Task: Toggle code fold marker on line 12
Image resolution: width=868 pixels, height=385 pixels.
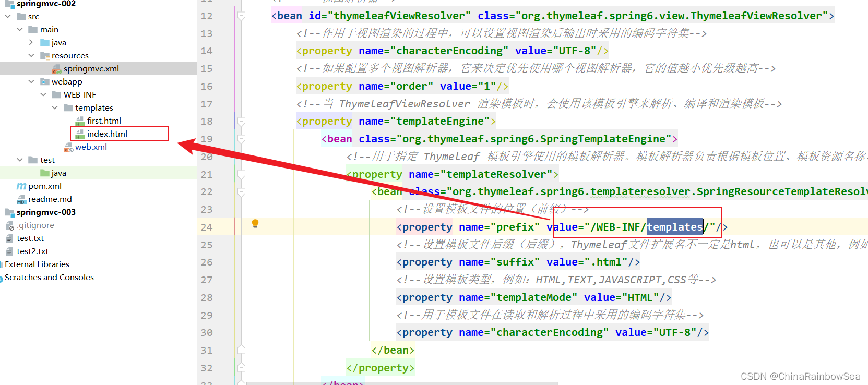Action: [241, 16]
